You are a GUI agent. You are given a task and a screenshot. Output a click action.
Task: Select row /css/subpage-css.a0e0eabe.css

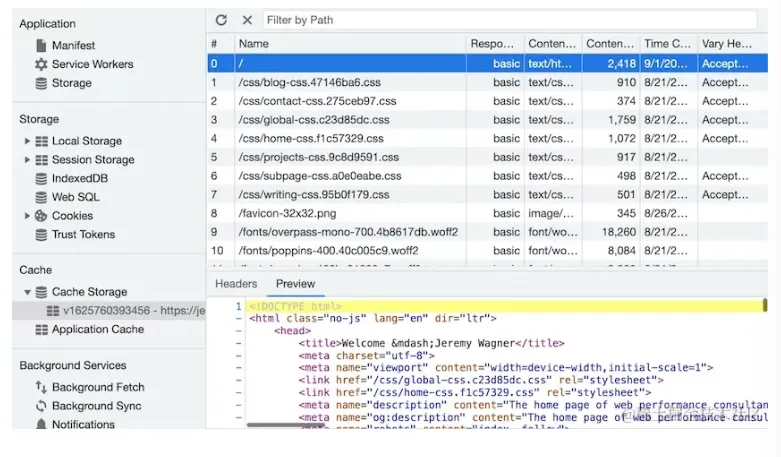tap(487, 176)
